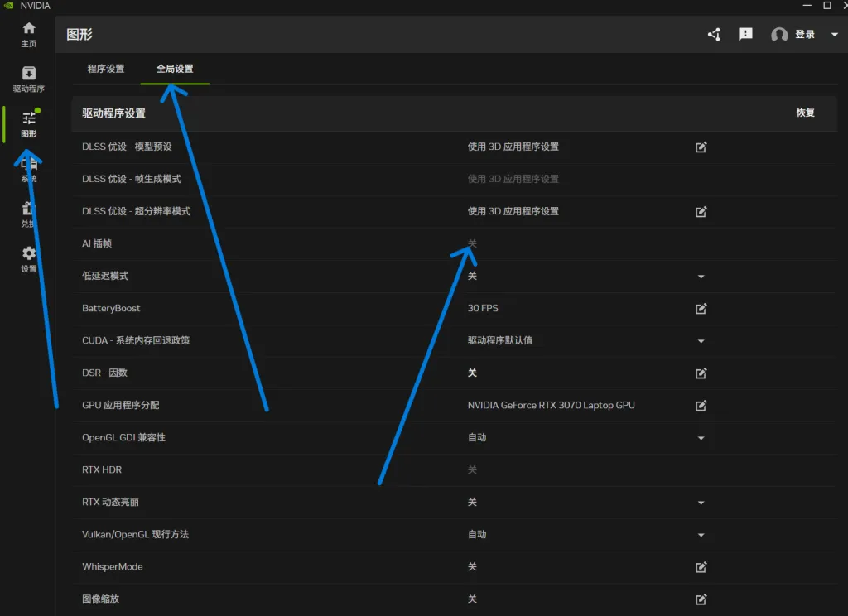Viewport: 848px width, 616px height.
Task: Select the 低延迟模式 row label
Action: 105,276
